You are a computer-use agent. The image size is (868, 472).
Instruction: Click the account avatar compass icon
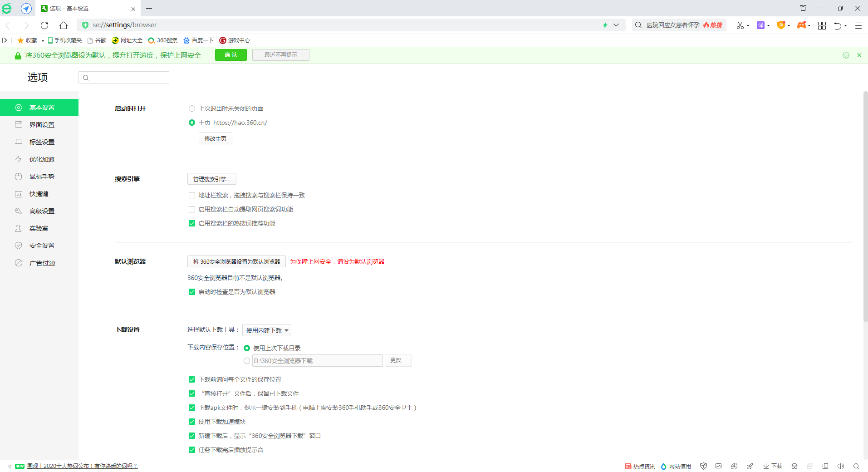click(x=26, y=8)
